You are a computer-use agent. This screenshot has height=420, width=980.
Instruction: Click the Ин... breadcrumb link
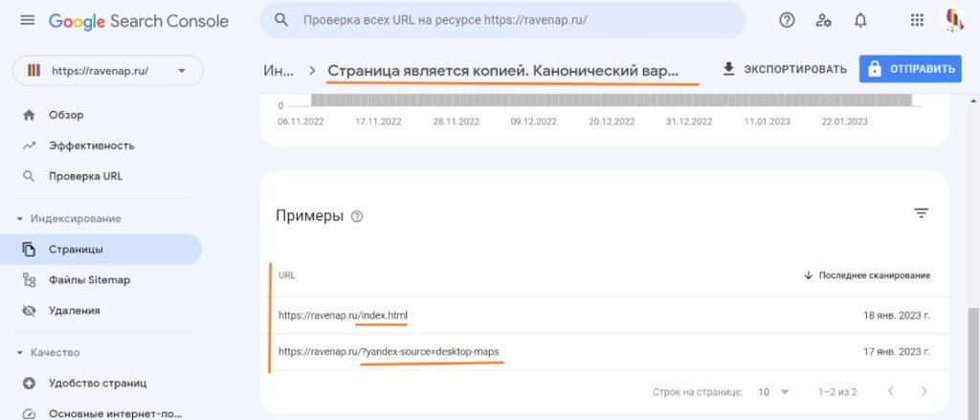click(x=278, y=70)
